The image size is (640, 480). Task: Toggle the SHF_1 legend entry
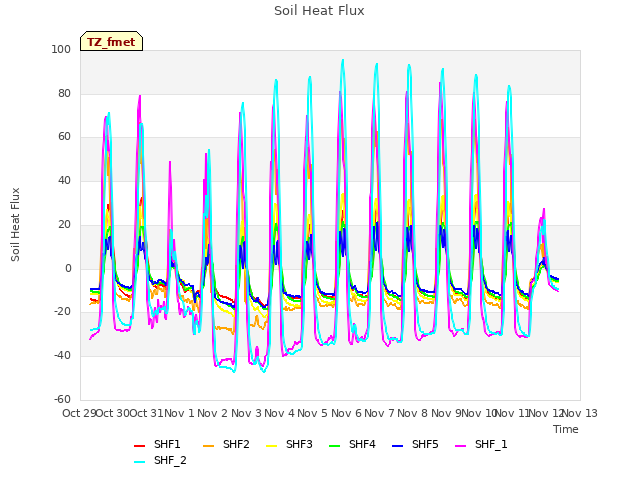tap(481, 444)
